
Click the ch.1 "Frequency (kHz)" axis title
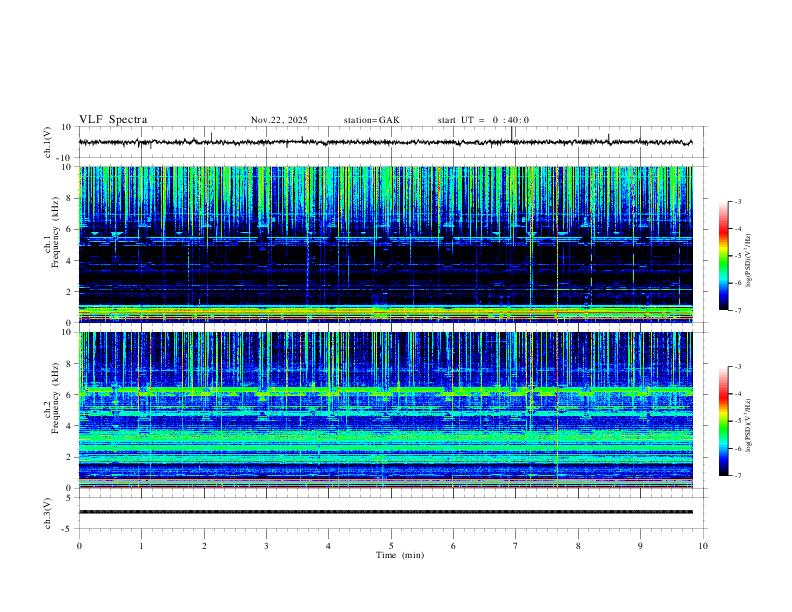coord(55,232)
